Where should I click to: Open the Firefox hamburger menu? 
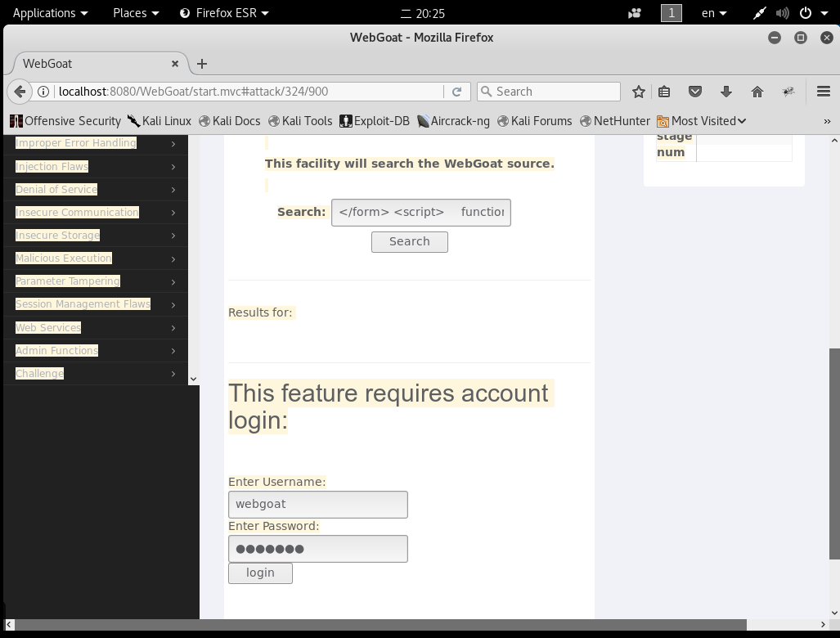point(824,92)
